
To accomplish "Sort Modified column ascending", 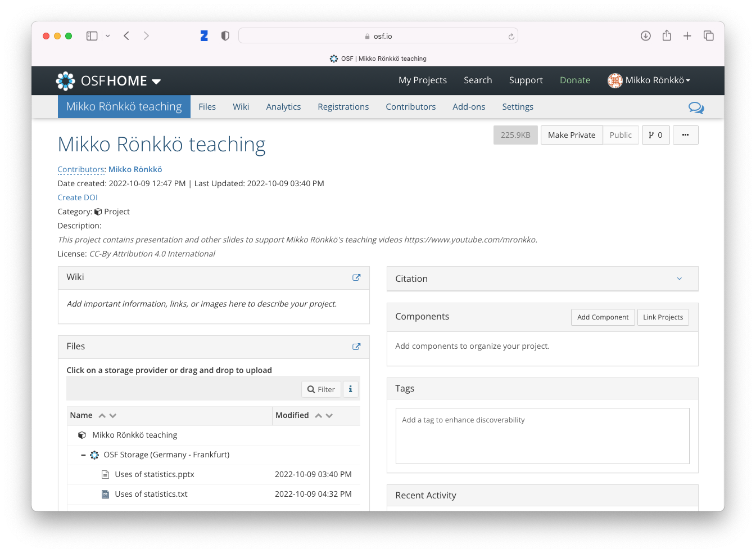I will coord(319,416).
